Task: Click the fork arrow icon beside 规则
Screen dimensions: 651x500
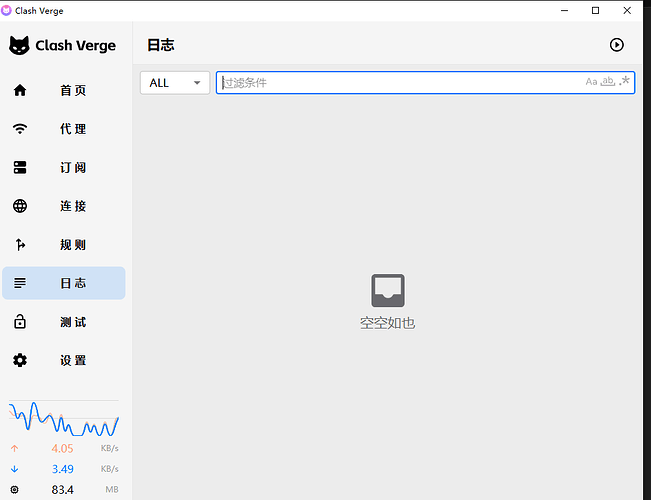Action: click(x=20, y=245)
